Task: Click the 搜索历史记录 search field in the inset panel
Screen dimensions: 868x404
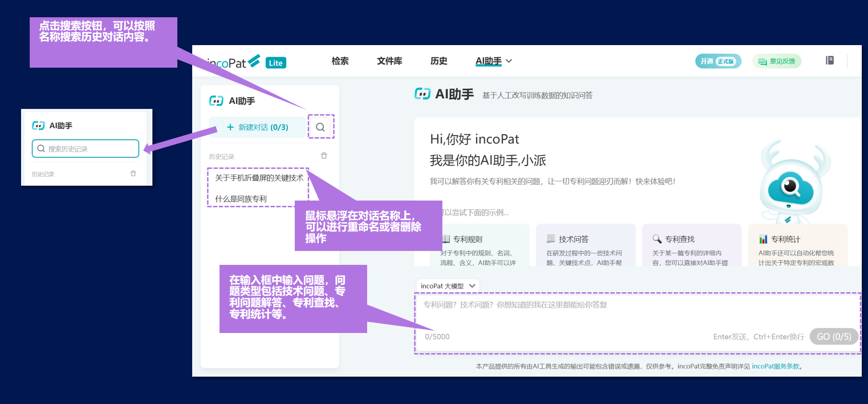Action: pos(85,149)
